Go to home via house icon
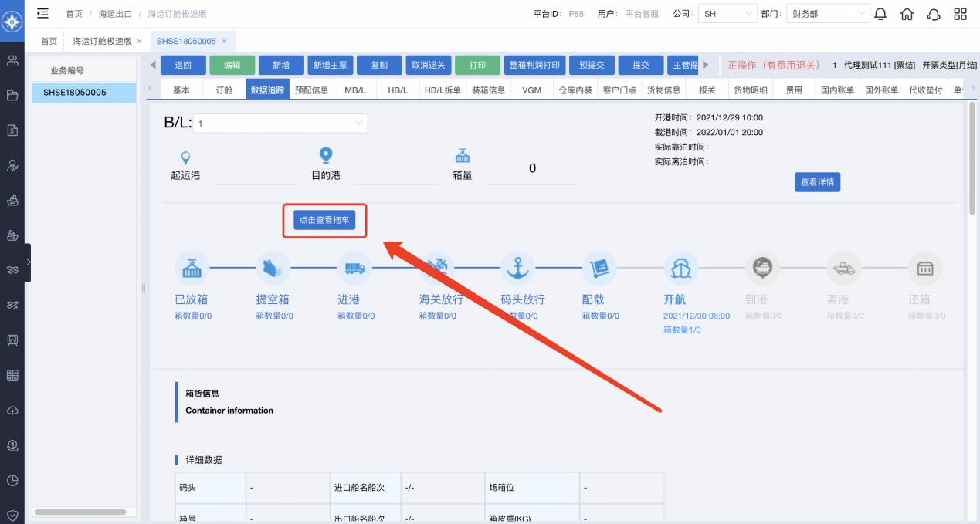This screenshot has width=980, height=524. 907,14
